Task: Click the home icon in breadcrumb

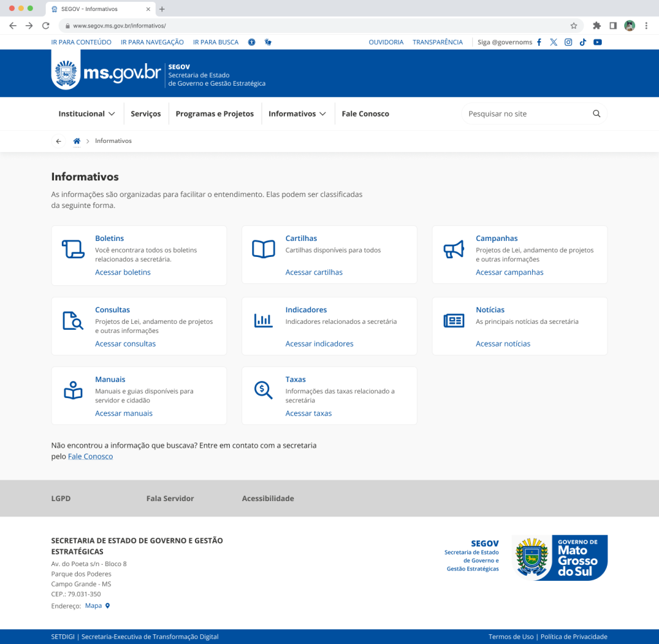Action: click(77, 141)
